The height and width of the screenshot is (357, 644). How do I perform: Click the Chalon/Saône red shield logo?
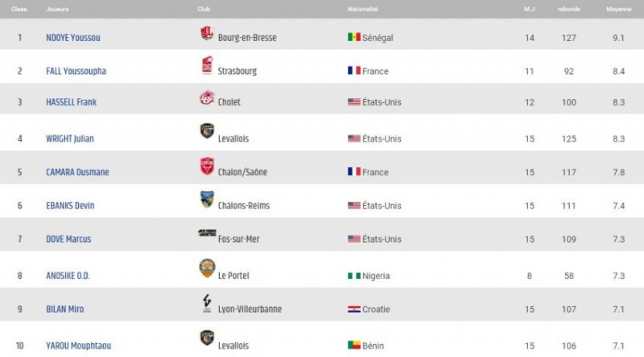tap(207, 166)
